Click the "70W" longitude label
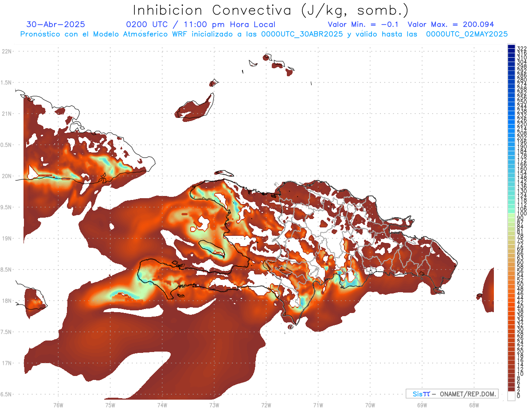Screen dimensions: 532x411 point(370,405)
